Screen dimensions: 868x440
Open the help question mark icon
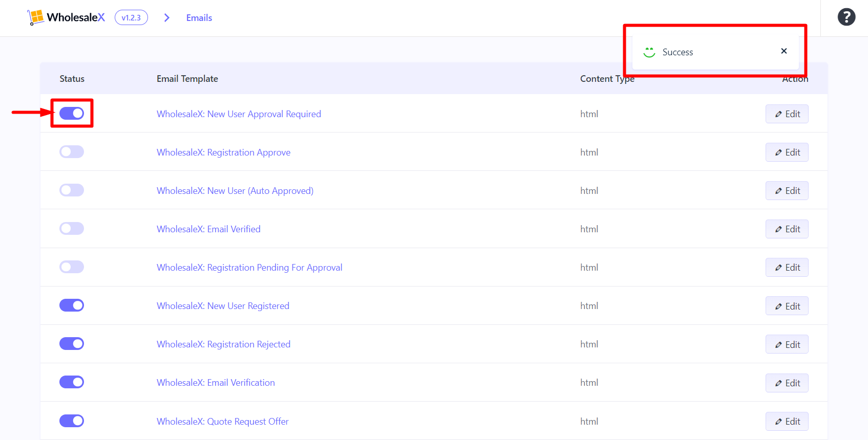click(846, 17)
